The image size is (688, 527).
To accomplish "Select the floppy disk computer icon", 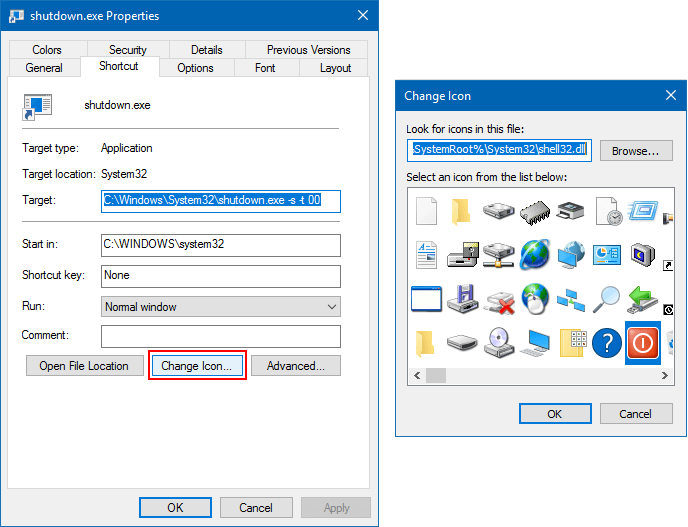I will (462, 255).
